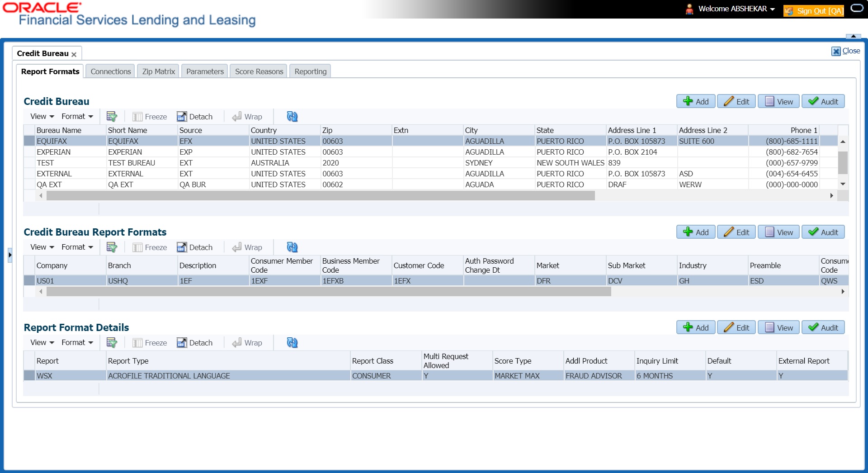
Task: Click Edit button in Credit Bureau section
Action: 736,101
